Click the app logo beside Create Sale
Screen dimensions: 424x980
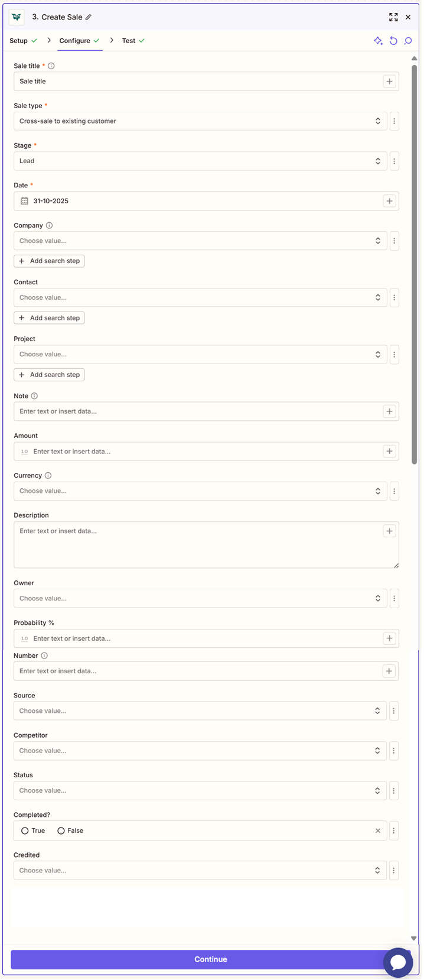(16, 17)
